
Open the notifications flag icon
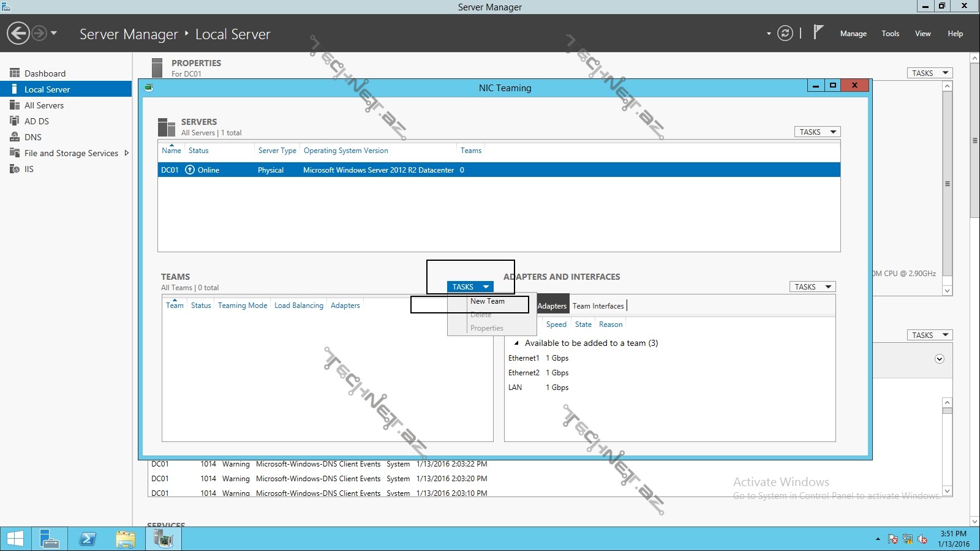point(818,32)
